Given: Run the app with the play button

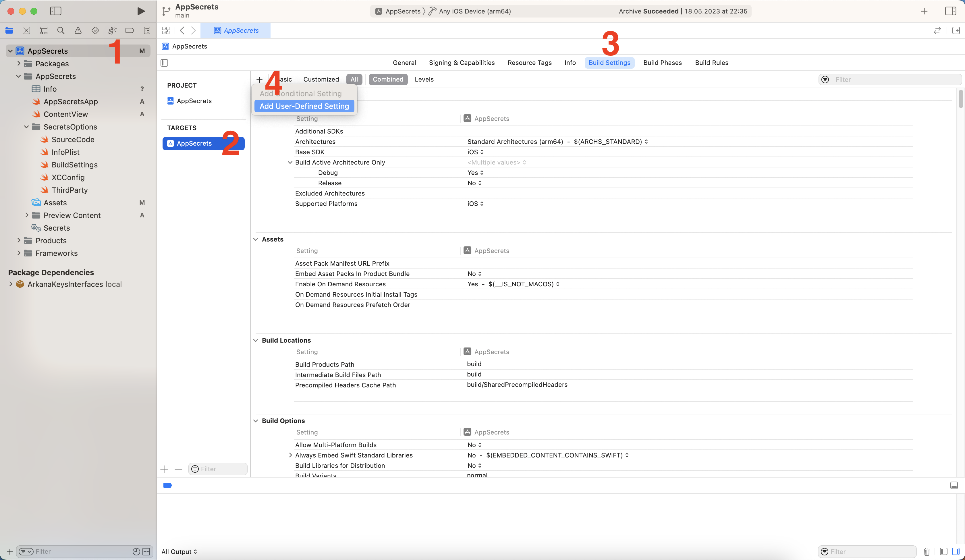Looking at the screenshot, I should pyautogui.click(x=141, y=11).
